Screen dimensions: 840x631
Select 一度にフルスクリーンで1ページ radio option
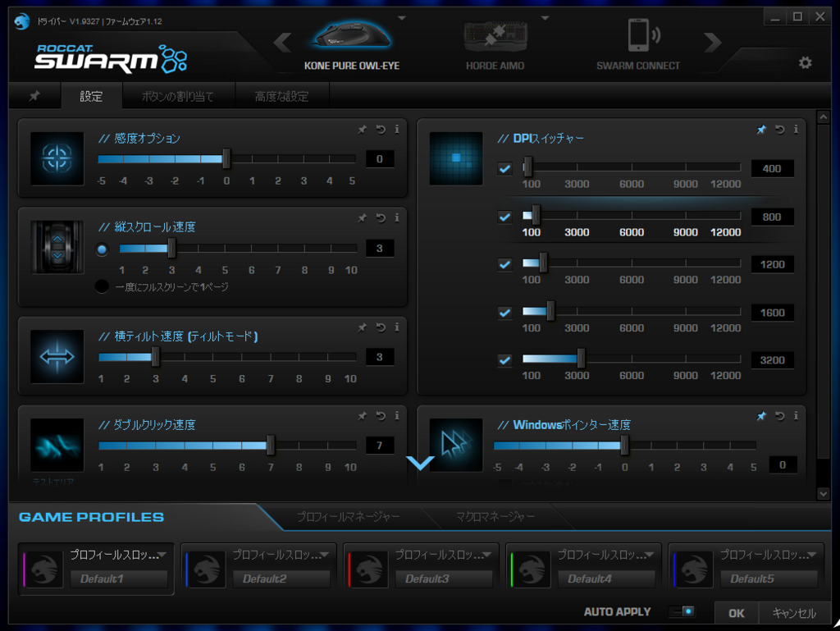(102, 286)
